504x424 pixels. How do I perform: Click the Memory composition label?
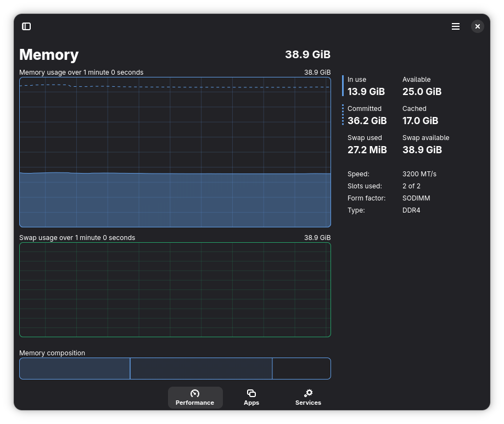[x=52, y=353]
